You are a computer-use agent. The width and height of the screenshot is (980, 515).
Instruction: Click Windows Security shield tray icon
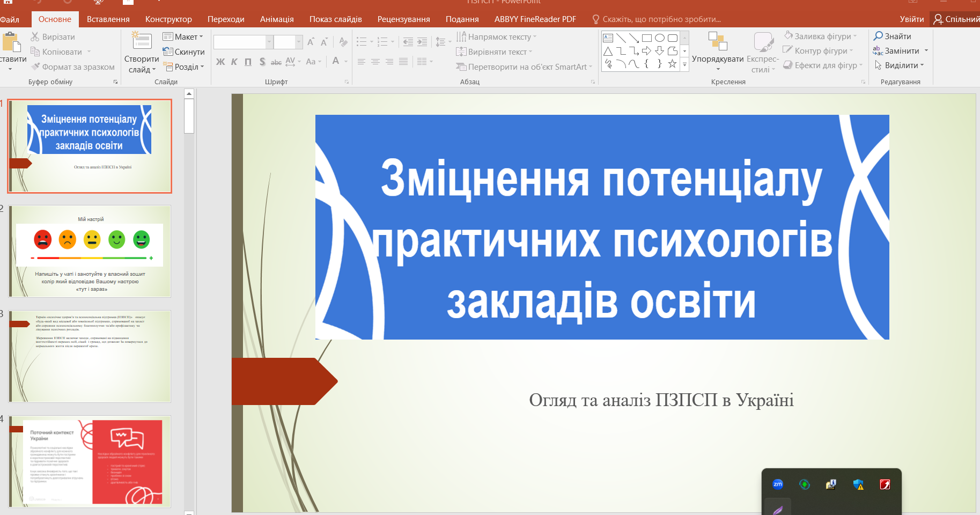[858, 484]
